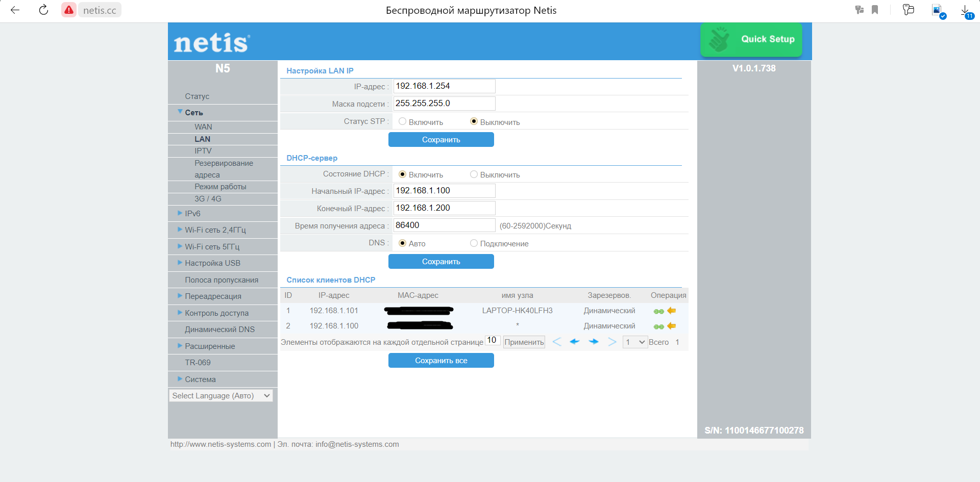The width and height of the screenshot is (980, 482).
Task: Click the IP-адрес field 192.168.1.254
Action: click(x=444, y=86)
